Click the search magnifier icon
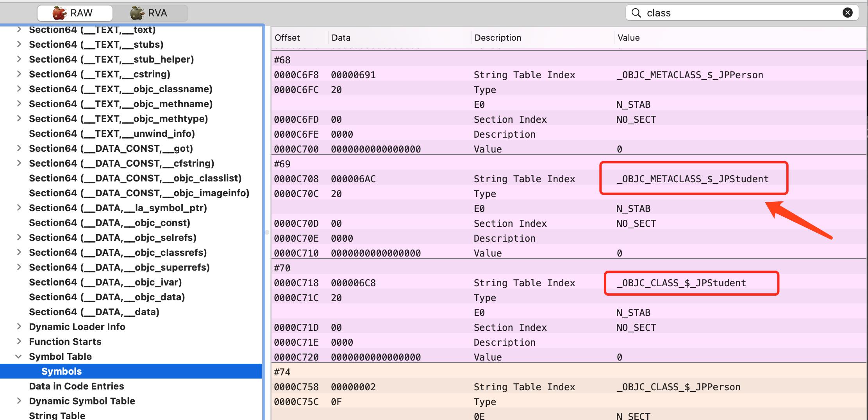 tap(636, 13)
